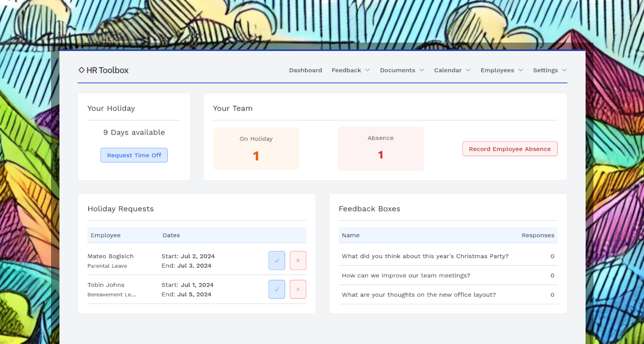Click the Employee column header
The height and width of the screenshot is (344, 644).
click(x=106, y=235)
